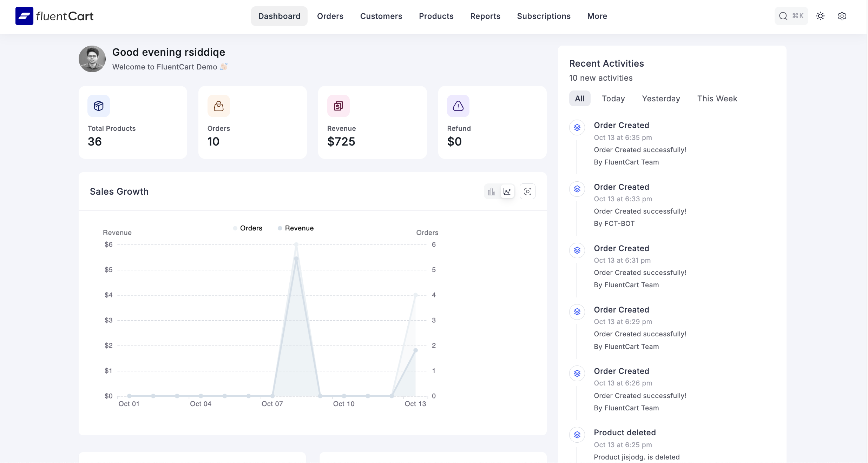Click the chart screenshot capture icon
Image resolution: width=868 pixels, height=463 pixels.
pyautogui.click(x=527, y=192)
